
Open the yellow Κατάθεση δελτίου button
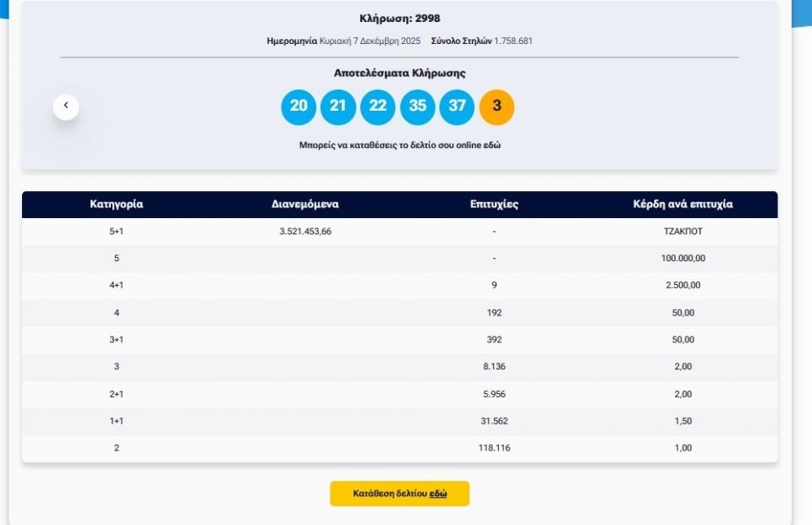[x=399, y=494]
